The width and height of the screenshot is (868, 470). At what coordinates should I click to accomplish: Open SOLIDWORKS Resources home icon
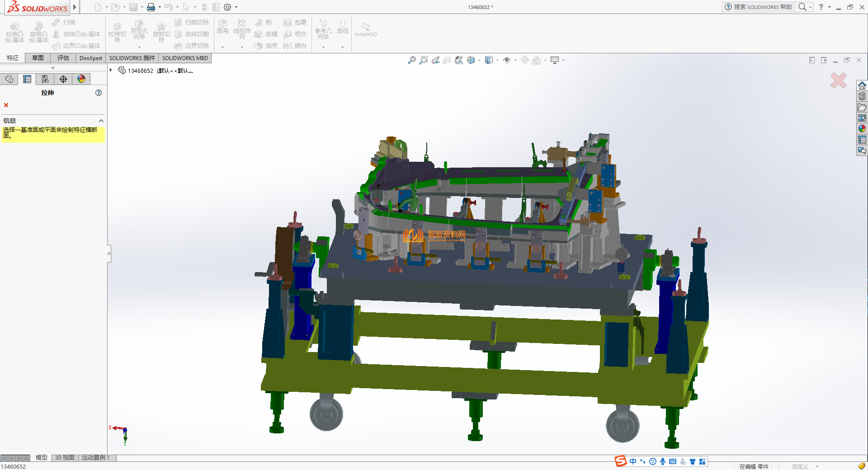click(862, 85)
